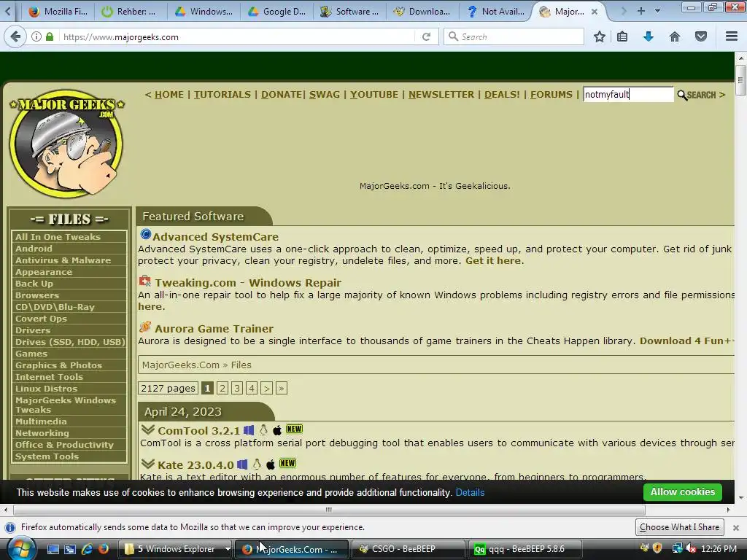Expand Windows Explorer taskbar group dropdown
The width and height of the screenshot is (747, 560).
click(228, 549)
